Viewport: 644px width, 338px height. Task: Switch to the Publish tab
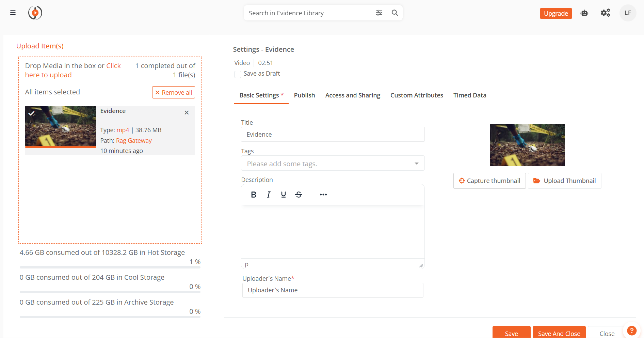304,95
